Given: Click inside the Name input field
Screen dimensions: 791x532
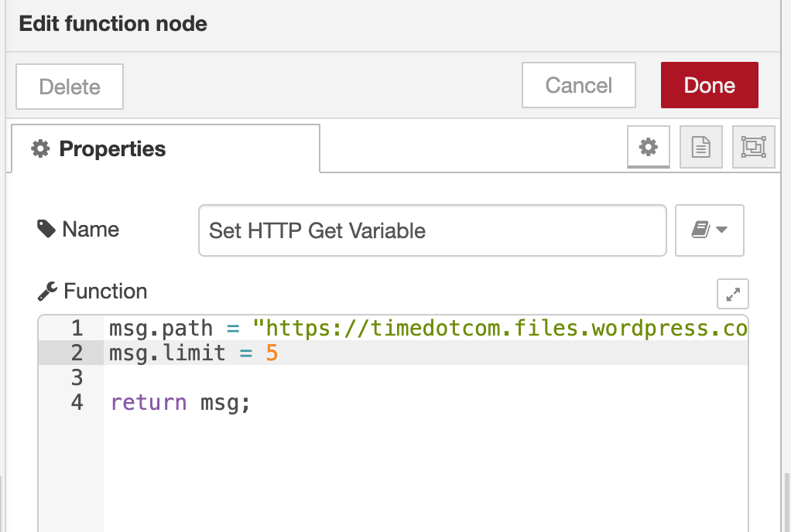Looking at the screenshot, I should point(432,230).
